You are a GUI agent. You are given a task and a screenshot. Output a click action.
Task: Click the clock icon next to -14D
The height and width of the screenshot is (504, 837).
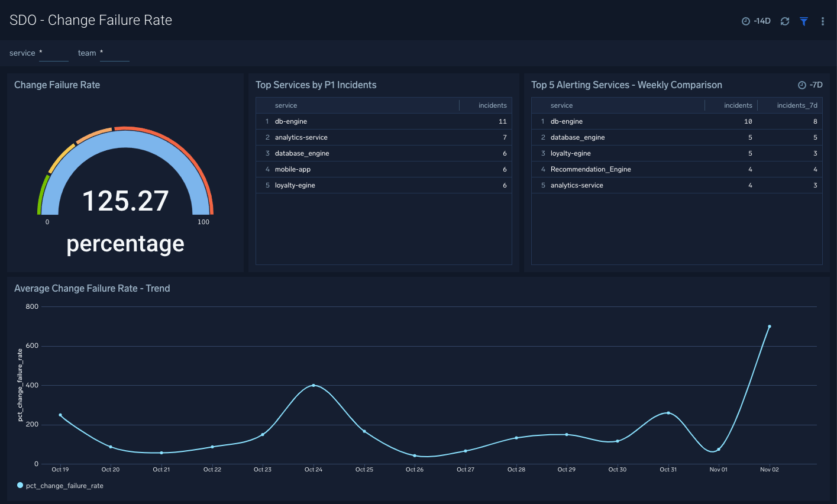(x=745, y=21)
